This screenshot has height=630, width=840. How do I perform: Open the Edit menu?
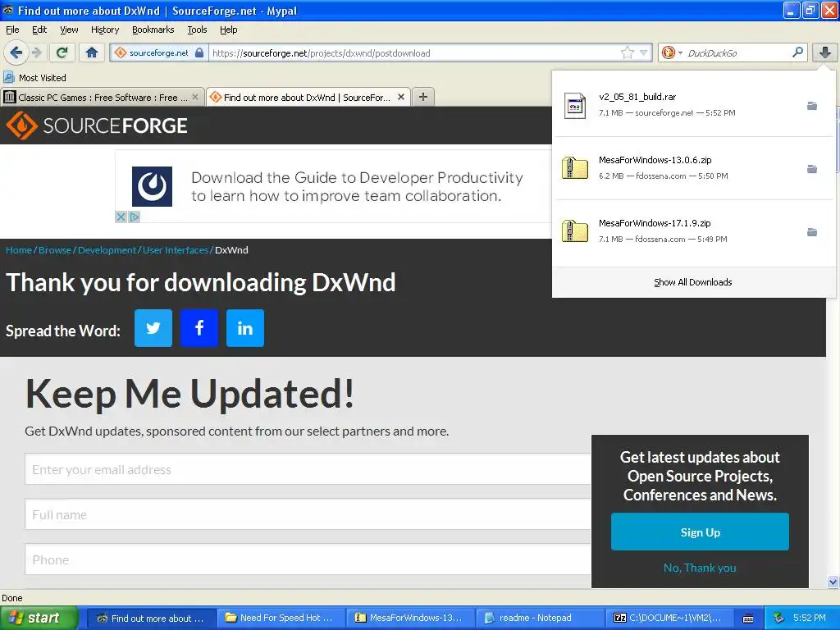(39, 30)
